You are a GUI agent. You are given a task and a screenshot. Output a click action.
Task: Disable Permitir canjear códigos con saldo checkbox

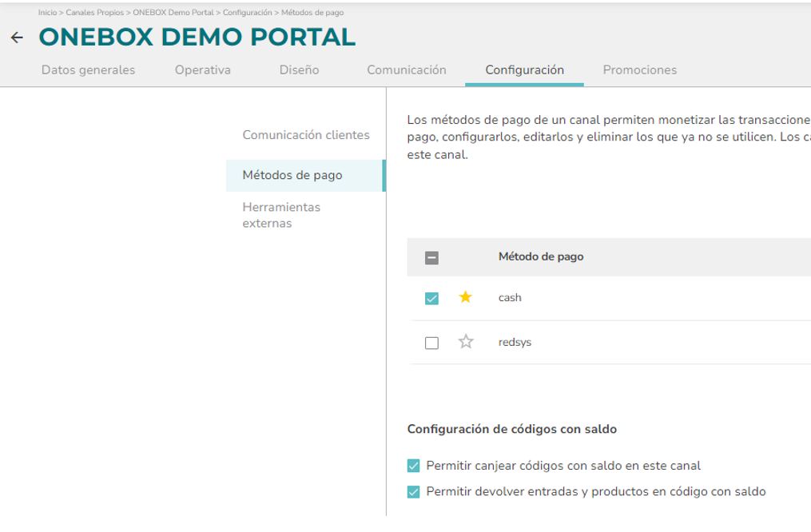pyautogui.click(x=413, y=466)
